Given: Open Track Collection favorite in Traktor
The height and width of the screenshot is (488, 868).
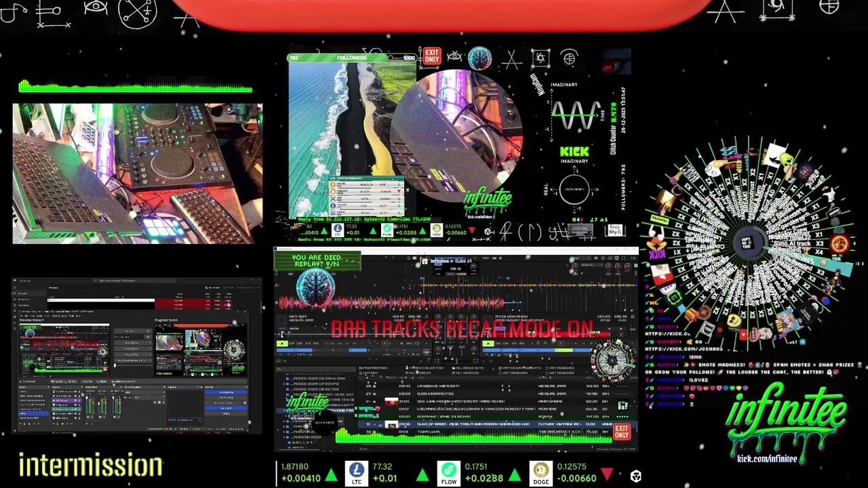Looking at the screenshot, I should pos(426,368).
